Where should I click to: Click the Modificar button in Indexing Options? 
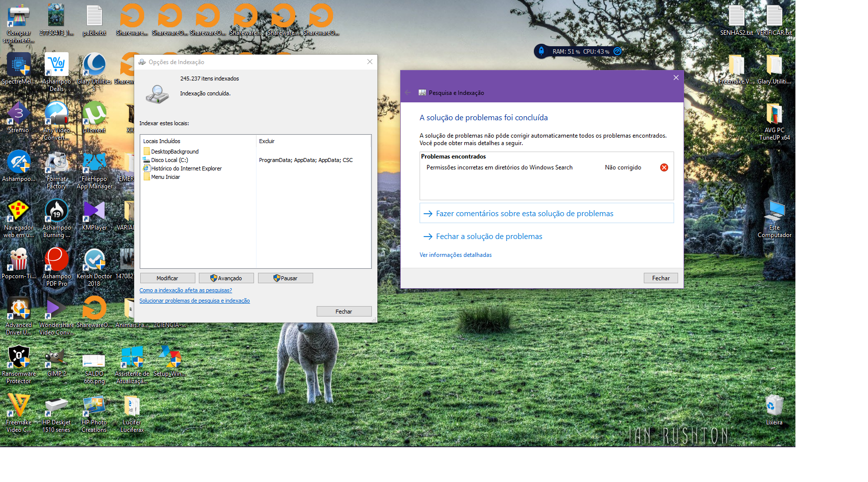[167, 278]
